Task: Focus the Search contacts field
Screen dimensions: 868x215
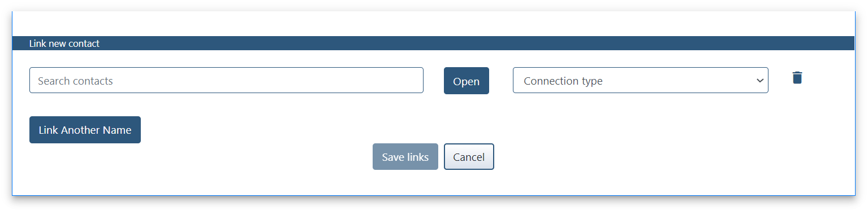Action: 226,81
